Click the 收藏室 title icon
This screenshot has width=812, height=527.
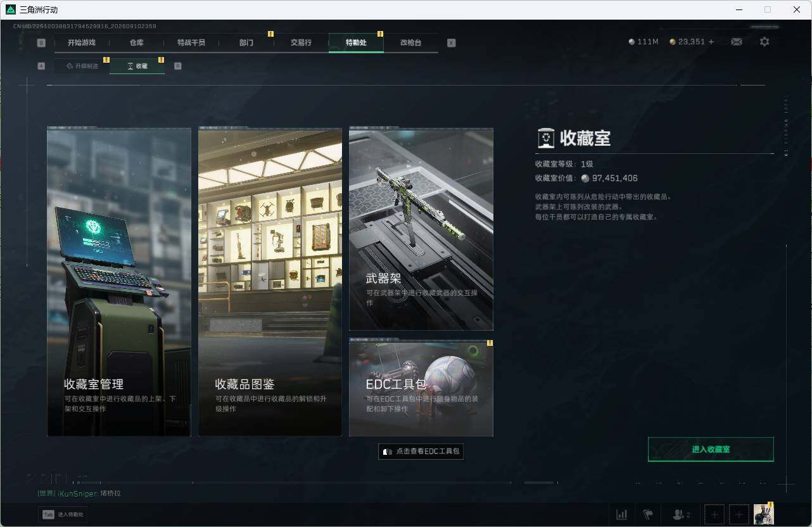tap(545, 138)
